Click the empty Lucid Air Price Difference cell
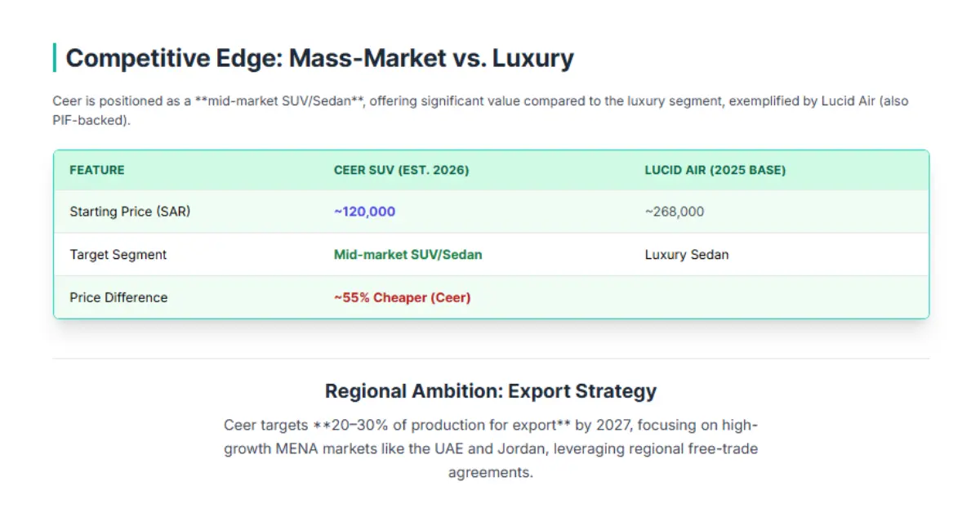This screenshot has width=980, height=513. 776,297
